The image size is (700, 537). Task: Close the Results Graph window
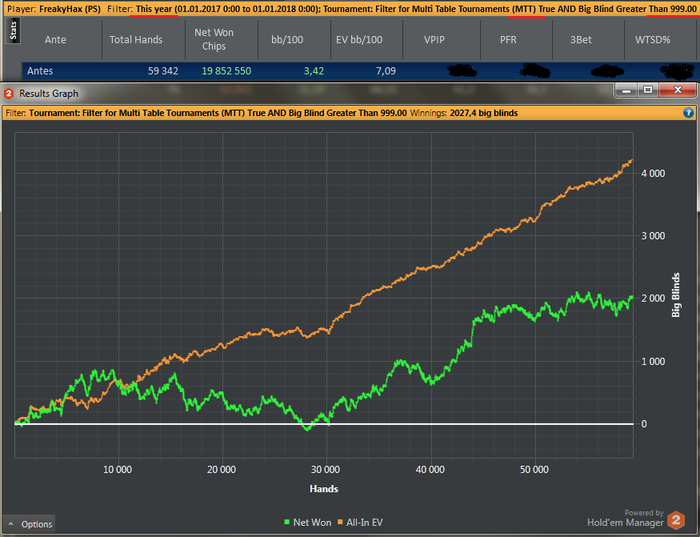click(678, 90)
